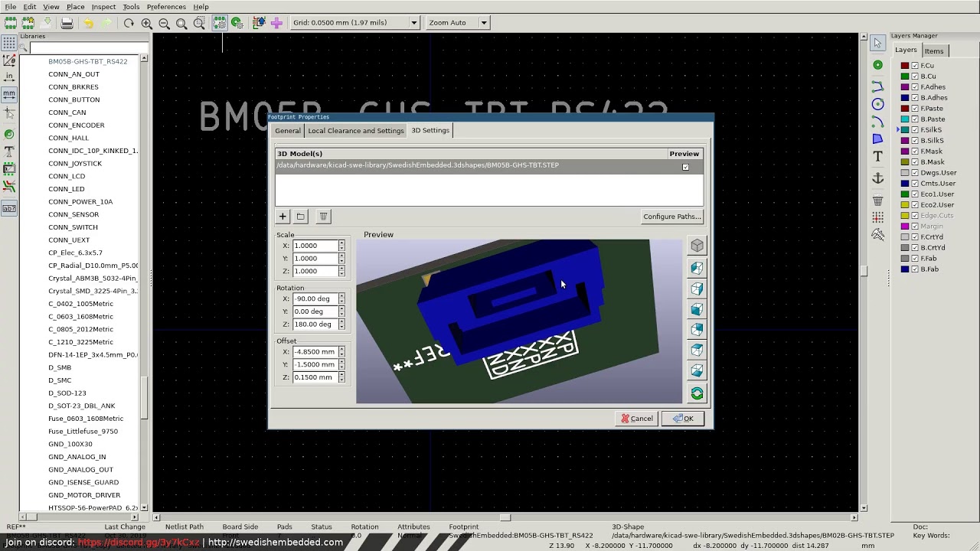Screen dimensions: 980x551
Task: Click the New footprint icon
Action: pos(11,23)
